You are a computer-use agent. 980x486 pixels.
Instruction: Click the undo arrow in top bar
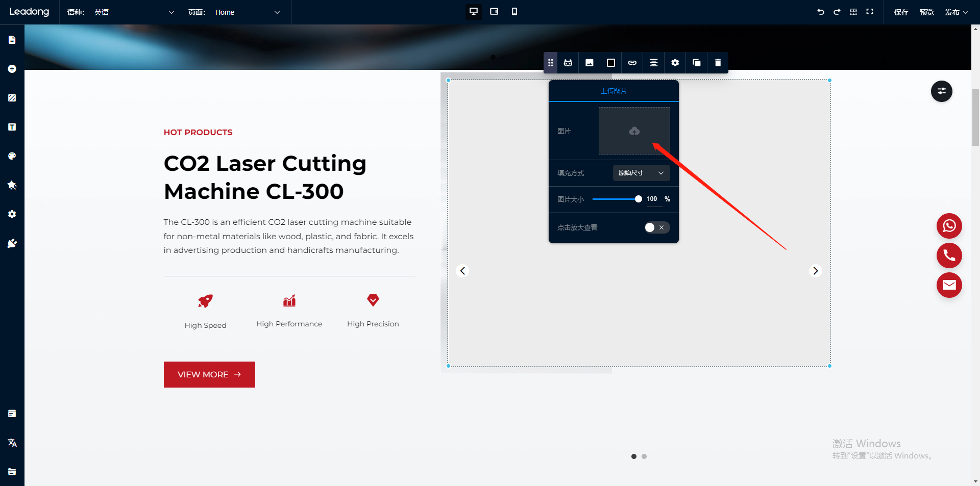click(x=820, y=12)
